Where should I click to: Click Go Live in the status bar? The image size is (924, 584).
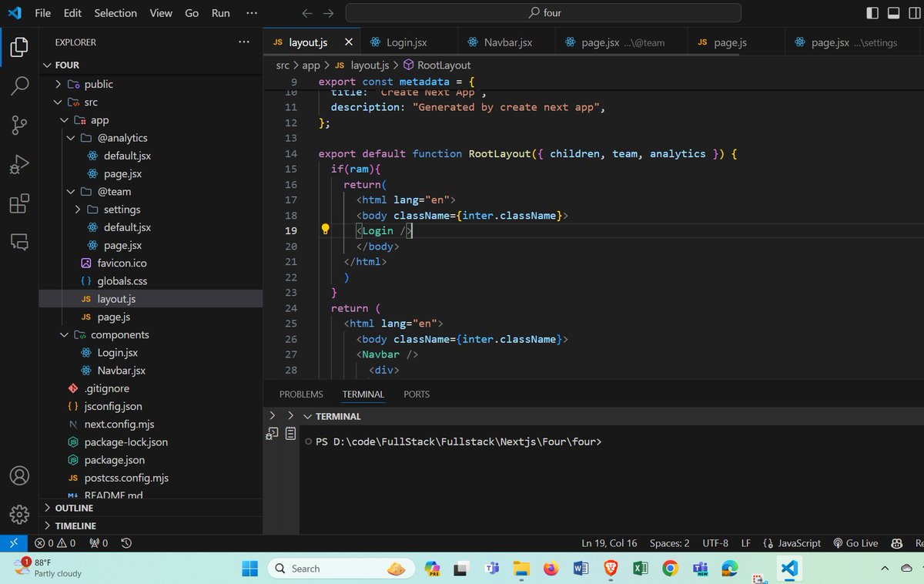855,543
